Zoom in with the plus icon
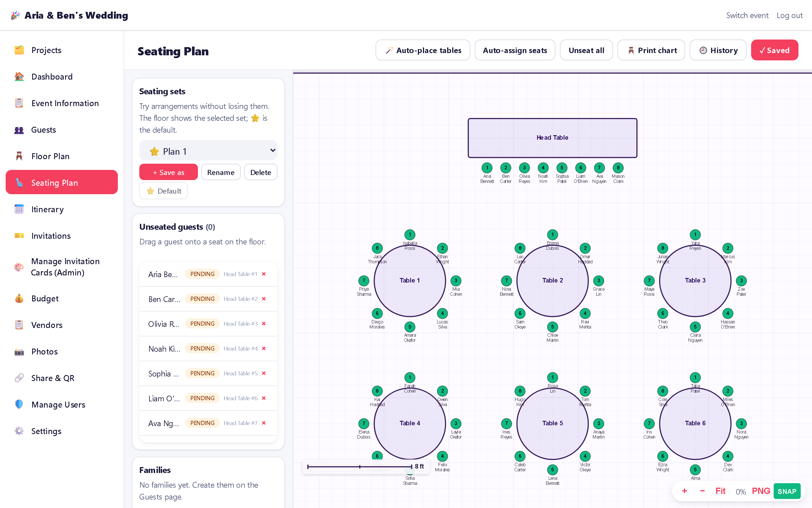Image resolution: width=812 pixels, height=508 pixels. click(685, 491)
